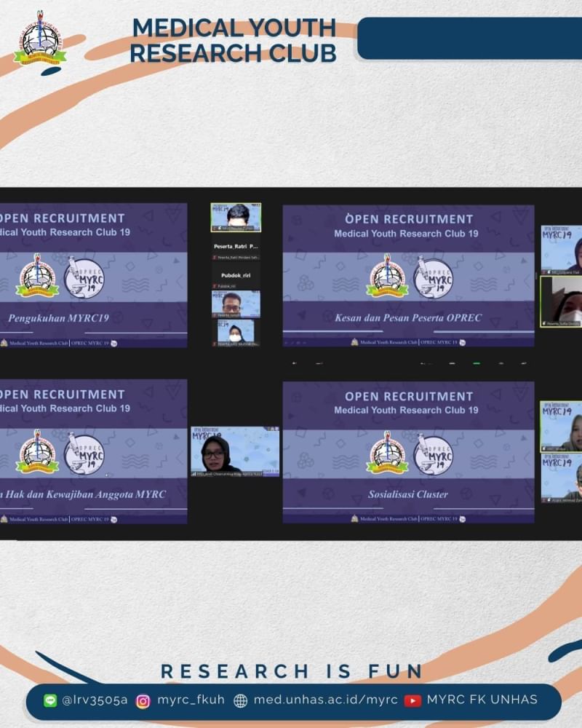Open the @lrv3505a LINE handle
582x728 pixels.
95,700
